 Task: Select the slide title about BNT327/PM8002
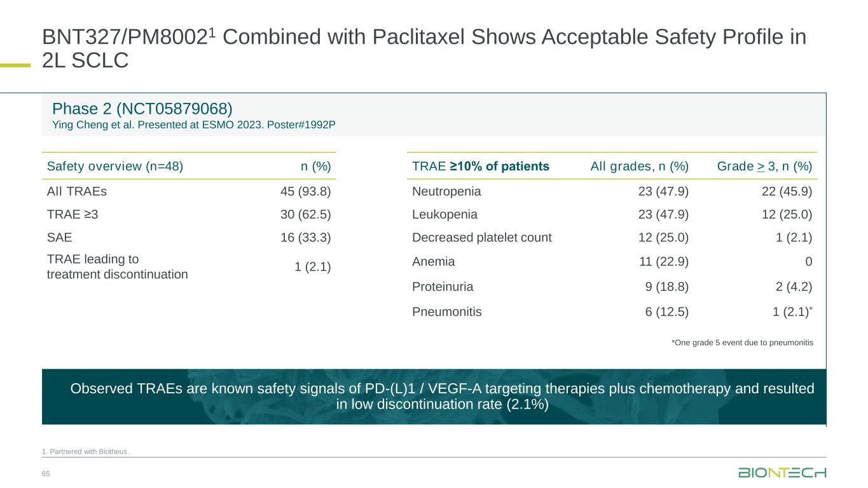coord(424,48)
